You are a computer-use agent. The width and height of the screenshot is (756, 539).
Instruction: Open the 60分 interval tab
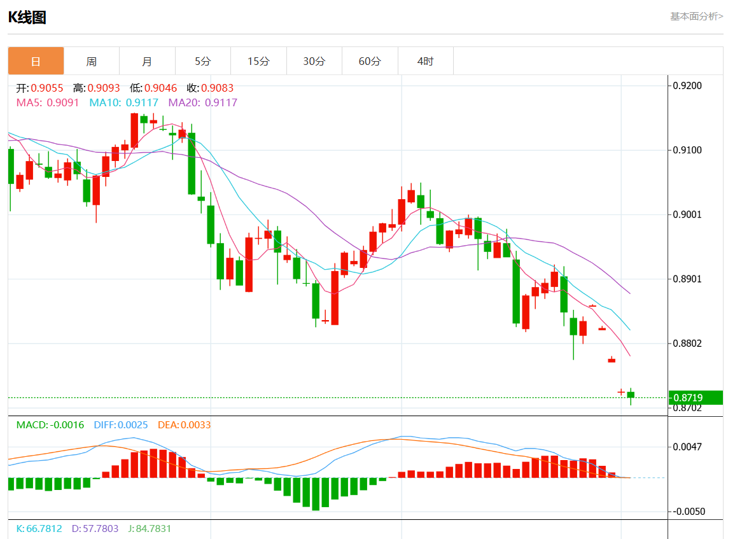click(x=370, y=61)
